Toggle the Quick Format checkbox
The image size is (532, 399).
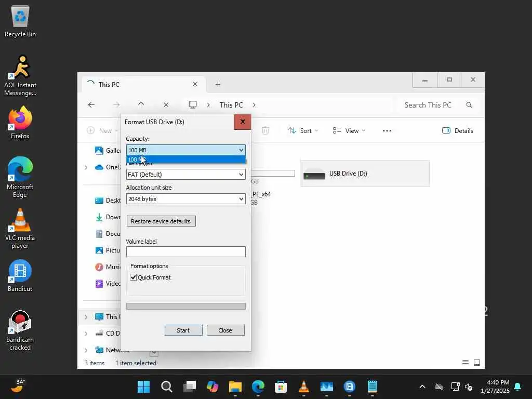tap(134, 277)
